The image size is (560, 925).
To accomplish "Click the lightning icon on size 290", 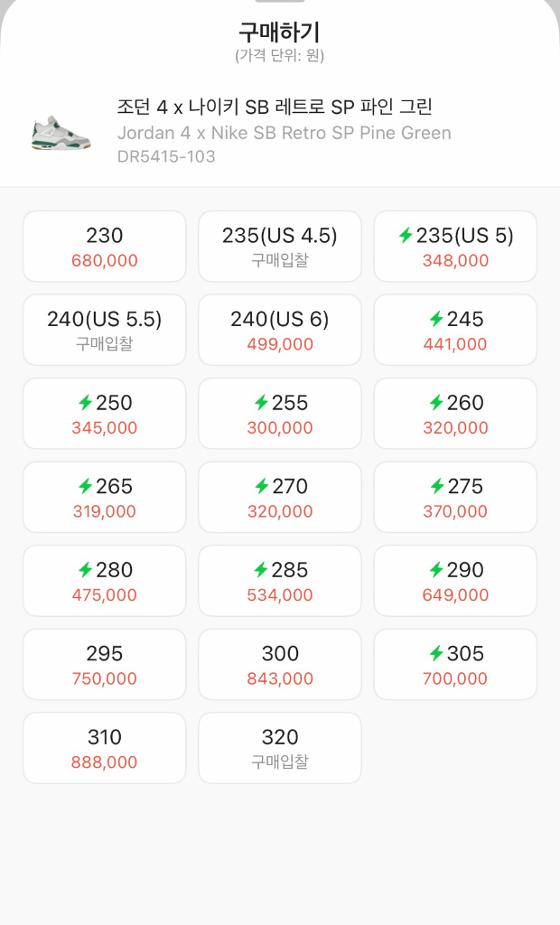I will [436, 570].
